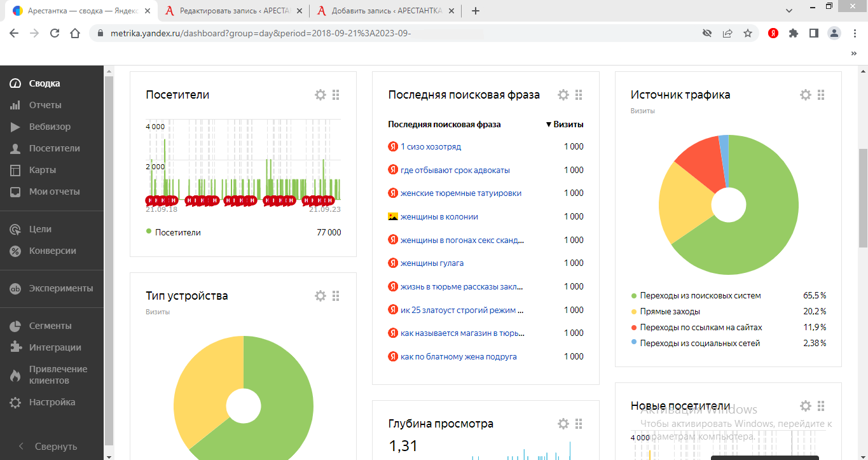Open settings gear of Посетители widget
Image resolution: width=868 pixels, height=460 pixels.
320,95
